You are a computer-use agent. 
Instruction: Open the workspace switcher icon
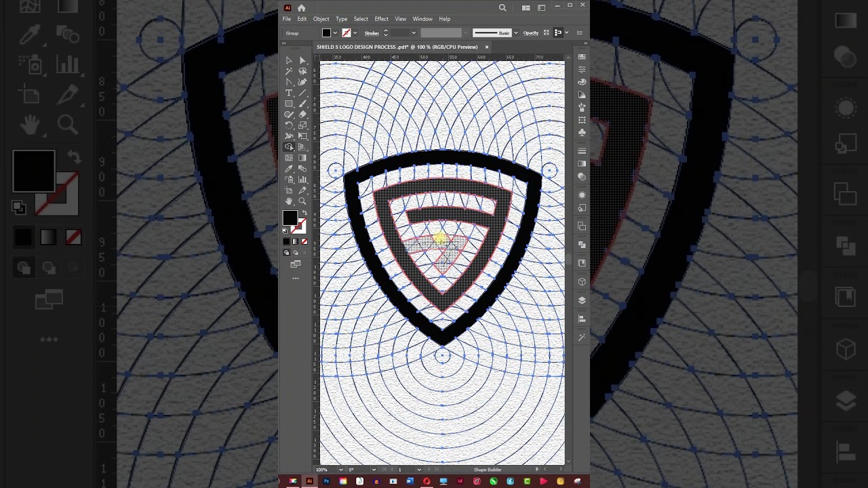541,7
